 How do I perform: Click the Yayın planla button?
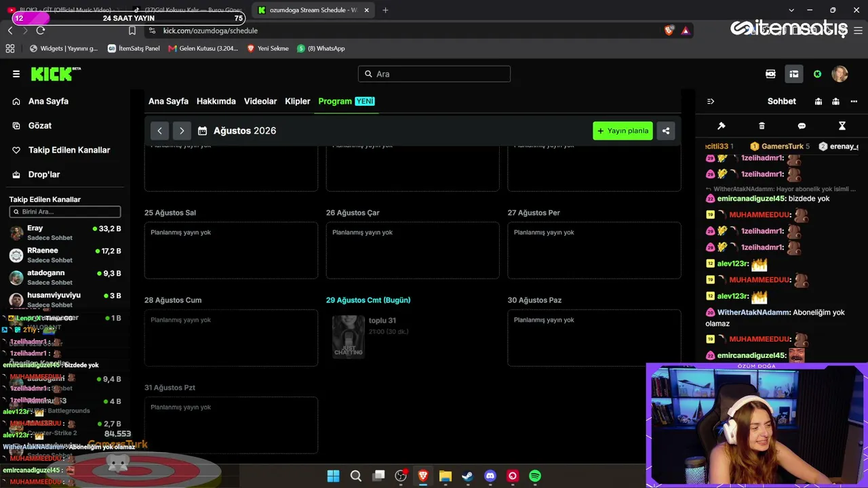pos(623,131)
